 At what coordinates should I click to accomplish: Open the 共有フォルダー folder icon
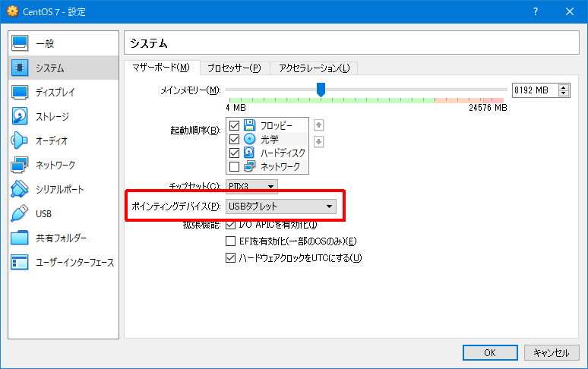20,238
